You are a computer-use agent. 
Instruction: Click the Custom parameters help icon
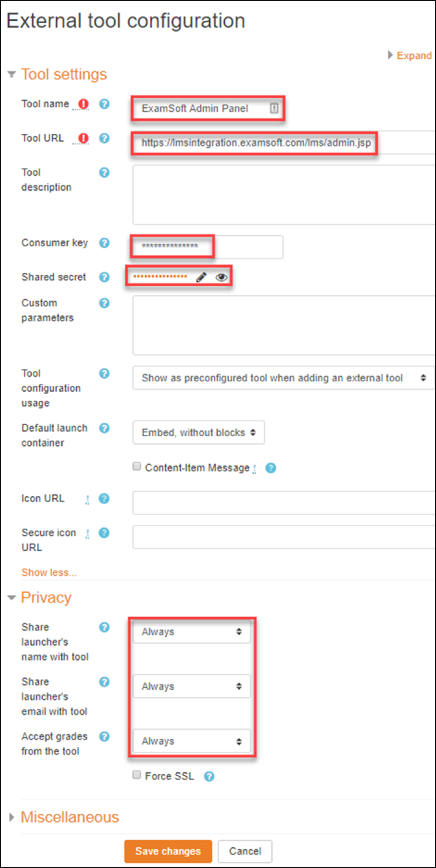104,303
